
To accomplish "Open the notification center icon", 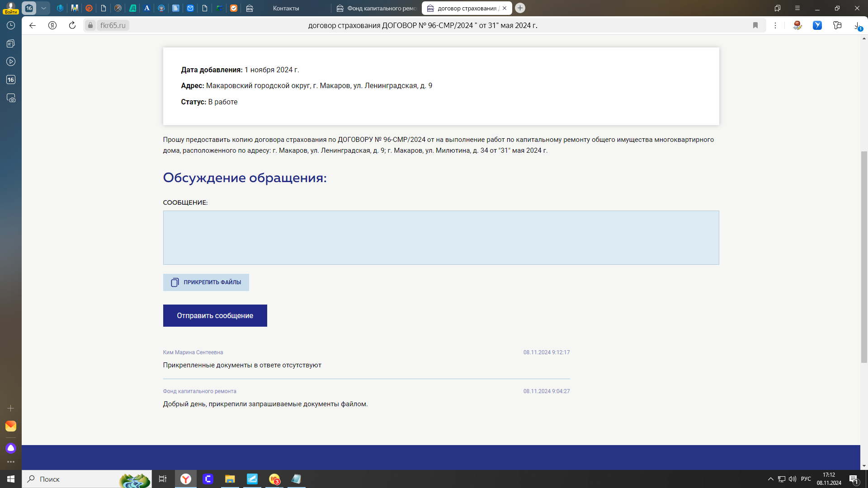I will 854,479.
